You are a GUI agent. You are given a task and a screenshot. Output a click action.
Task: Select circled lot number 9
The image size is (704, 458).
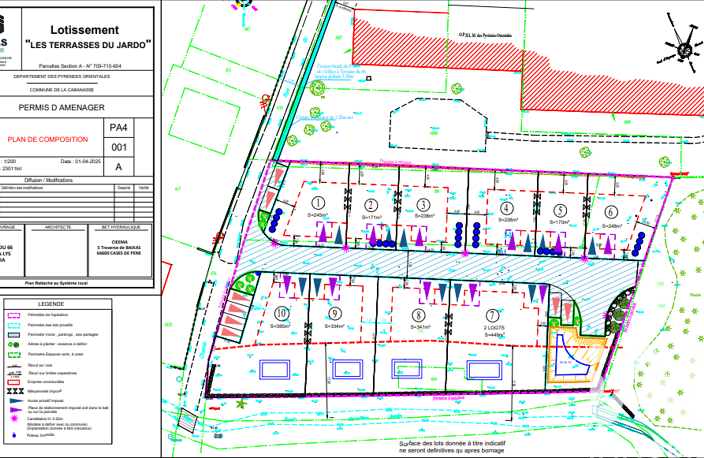(335, 314)
